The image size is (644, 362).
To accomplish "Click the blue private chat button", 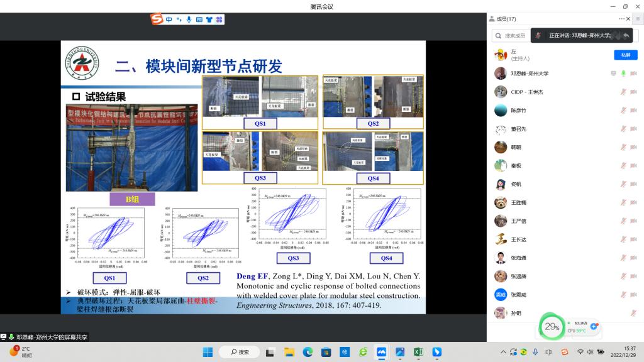I will (625, 55).
